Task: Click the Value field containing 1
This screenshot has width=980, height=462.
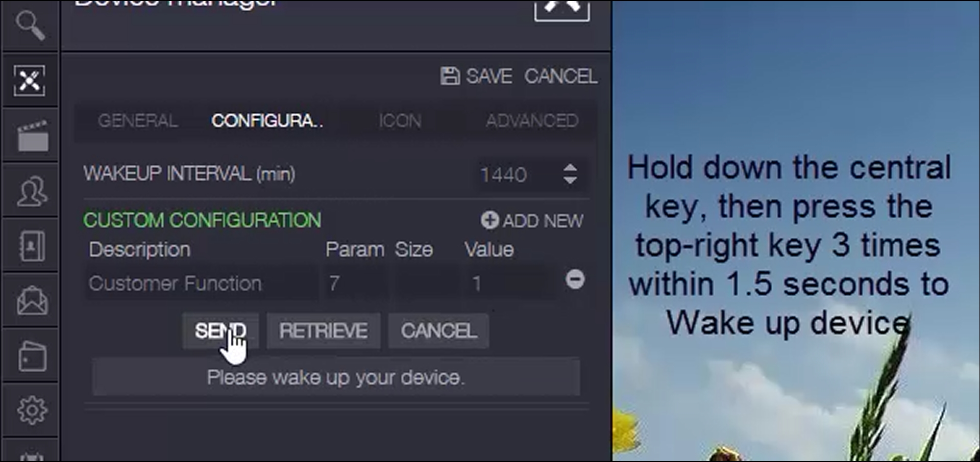Action: 510,283
